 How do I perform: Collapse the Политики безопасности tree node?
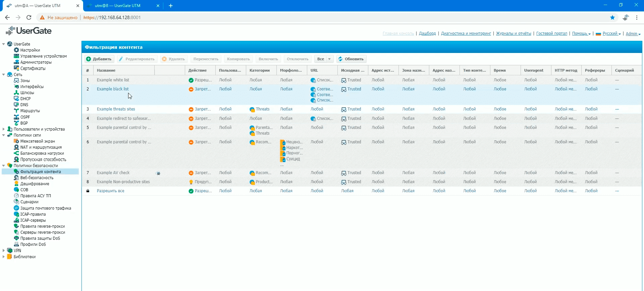click(4, 166)
